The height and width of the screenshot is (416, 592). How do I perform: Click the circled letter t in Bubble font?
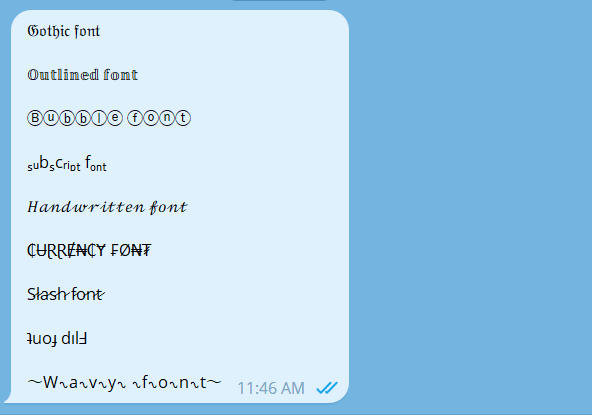point(183,118)
